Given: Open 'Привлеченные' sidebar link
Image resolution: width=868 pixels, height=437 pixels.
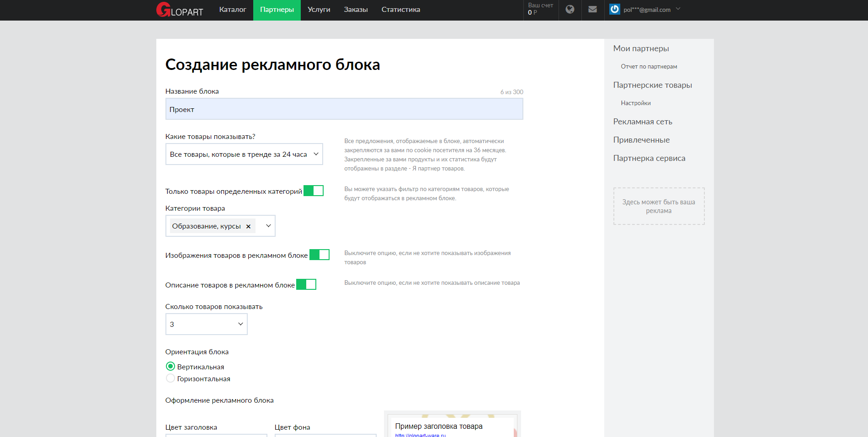Looking at the screenshot, I should pos(641,140).
